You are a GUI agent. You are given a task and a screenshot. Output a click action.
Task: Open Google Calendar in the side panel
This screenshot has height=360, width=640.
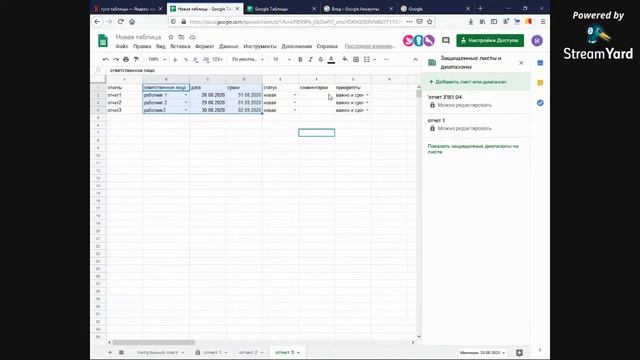pyautogui.click(x=540, y=63)
